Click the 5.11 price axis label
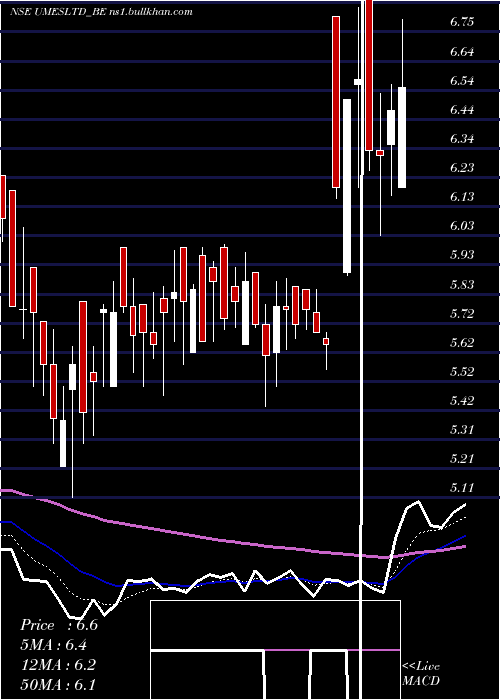Viewport: 500px width, 700px height. pyautogui.click(x=462, y=488)
